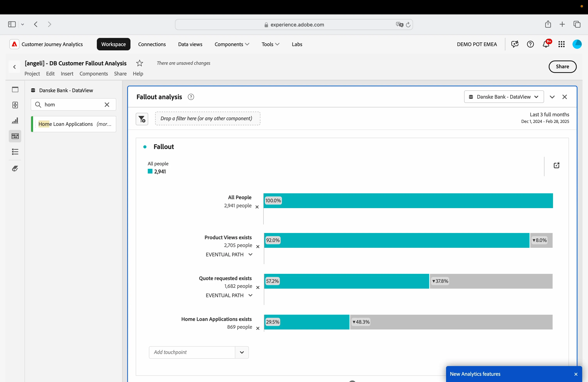Dismiss the New Analytics features banner
Viewport: 588px width, 382px height.
coord(576,374)
